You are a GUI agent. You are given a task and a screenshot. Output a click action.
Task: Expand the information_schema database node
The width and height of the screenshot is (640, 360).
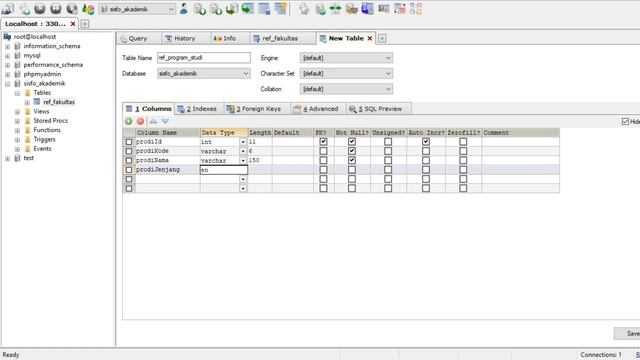coord(7,47)
